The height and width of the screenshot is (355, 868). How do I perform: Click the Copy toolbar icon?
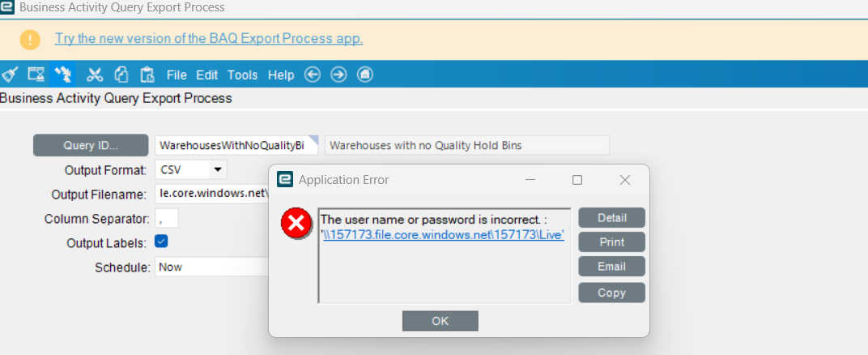tap(121, 75)
